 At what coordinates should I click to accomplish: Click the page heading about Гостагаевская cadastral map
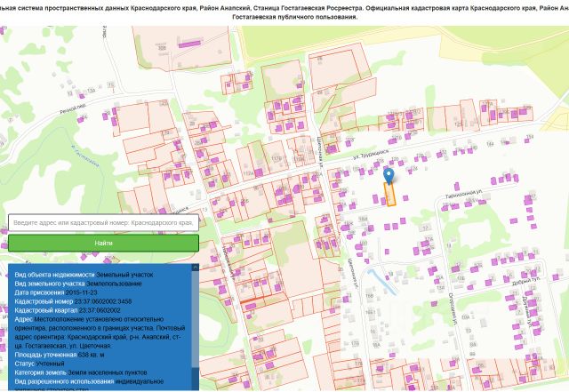(x=284, y=12)
